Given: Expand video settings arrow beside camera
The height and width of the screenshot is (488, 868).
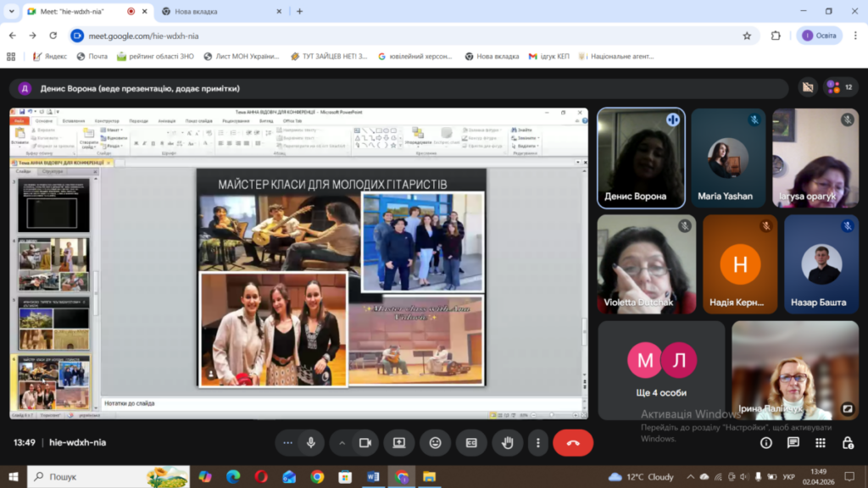Looking at the screenshot, I should pos(342,442).
